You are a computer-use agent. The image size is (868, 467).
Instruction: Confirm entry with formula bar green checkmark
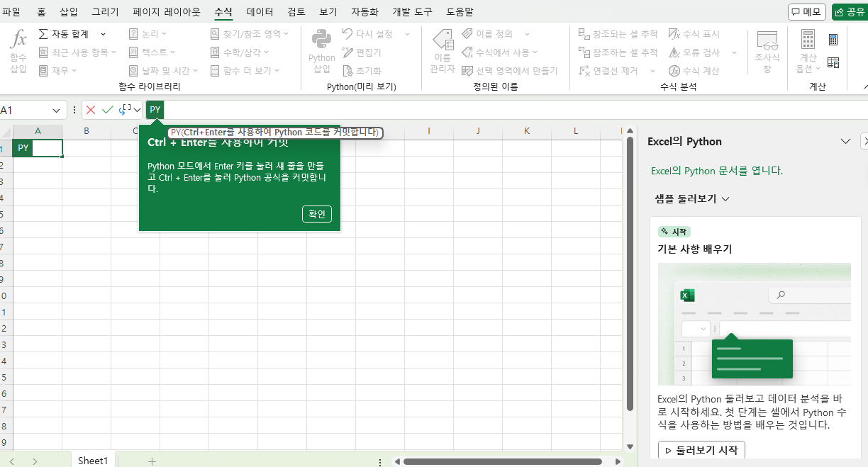[x=108, y=110]
